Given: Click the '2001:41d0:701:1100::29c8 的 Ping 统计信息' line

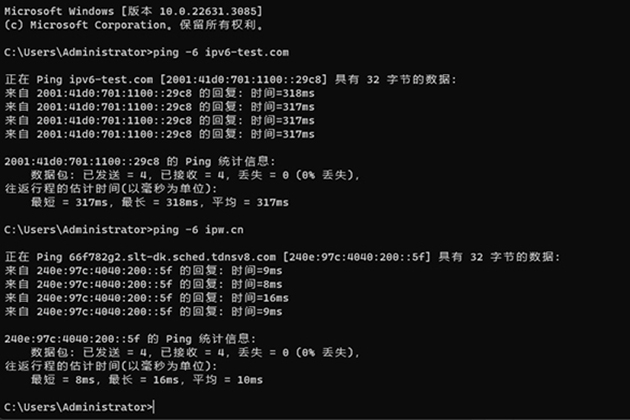Looking at the screenshot, I should (140, 162).
